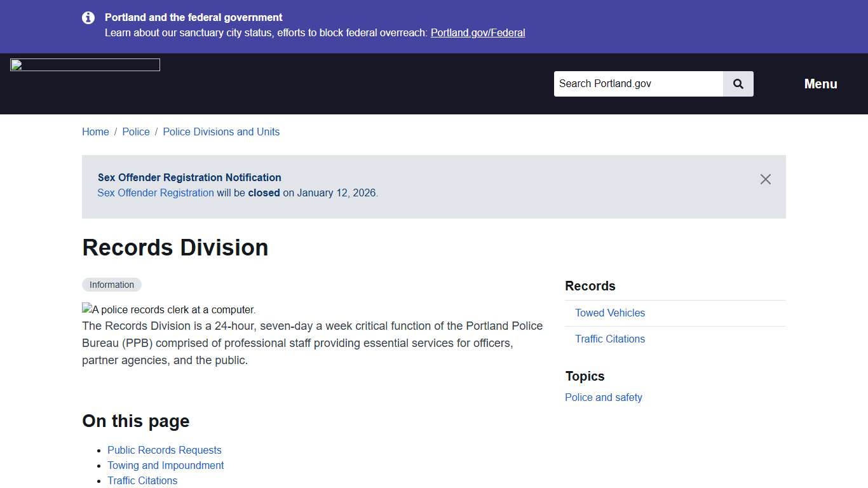
Task: Click the info icon in the banner
Action: (88, 18)
